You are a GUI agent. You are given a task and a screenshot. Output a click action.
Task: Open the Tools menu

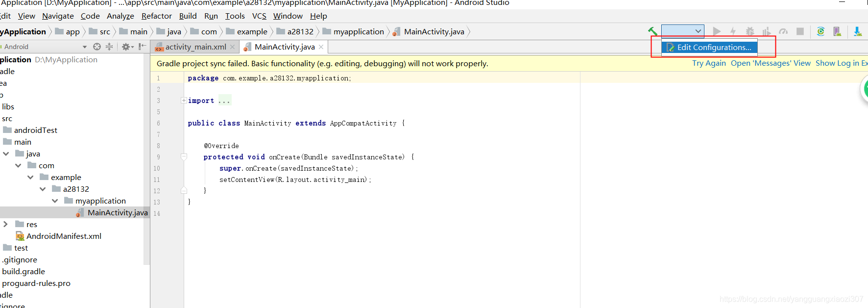click(235, 16)
